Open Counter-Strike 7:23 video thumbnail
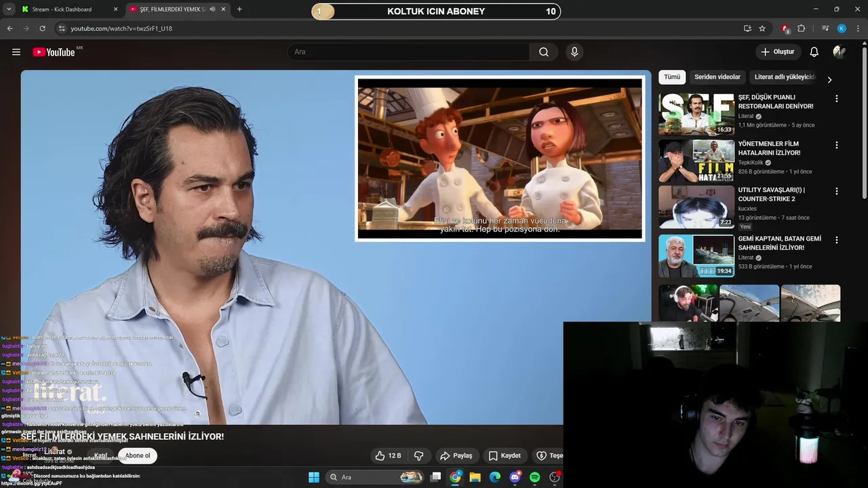868x488 pixels. pyautogui.click(x=696, y=207)
